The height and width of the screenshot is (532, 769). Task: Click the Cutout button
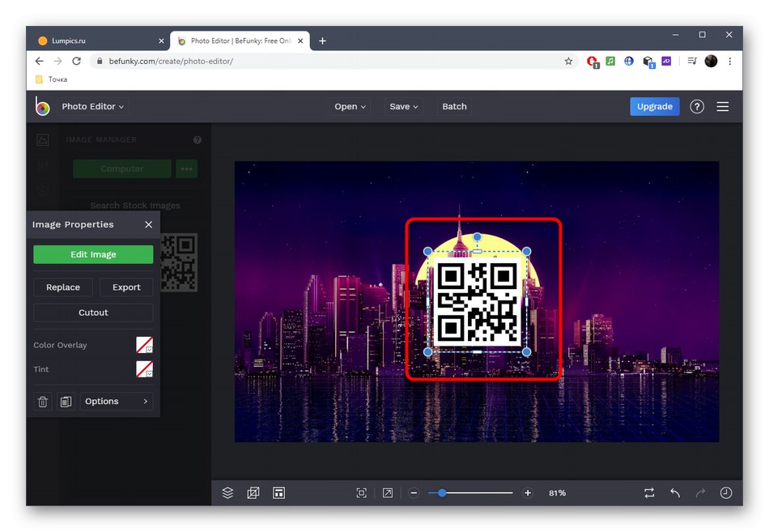pyautogui.click(x=93, y=313)
